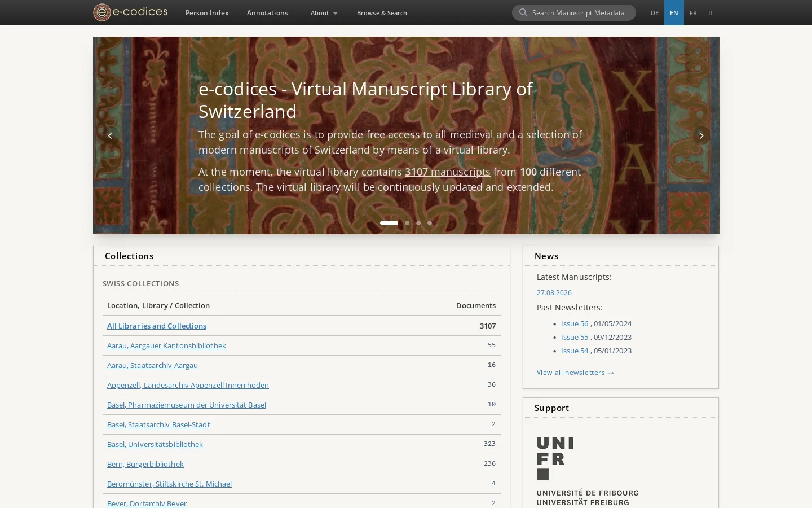Open newsletter Issue 55
The image size is (812, 508).
tap(575, 337)
